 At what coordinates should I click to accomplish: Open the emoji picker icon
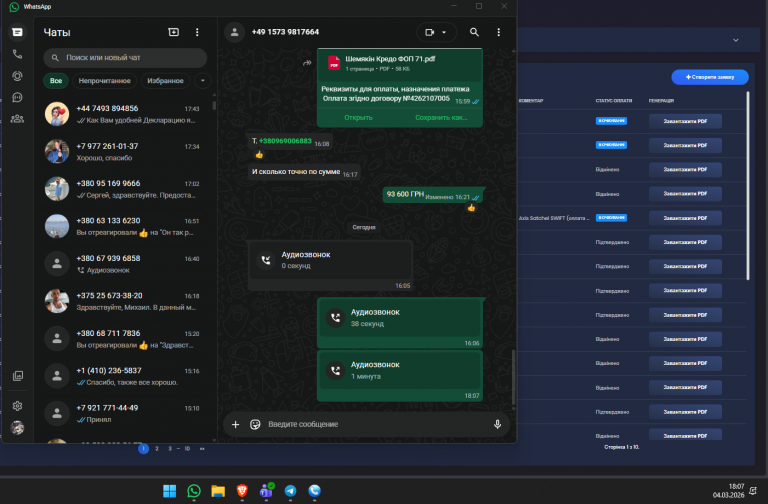point(255,424)
